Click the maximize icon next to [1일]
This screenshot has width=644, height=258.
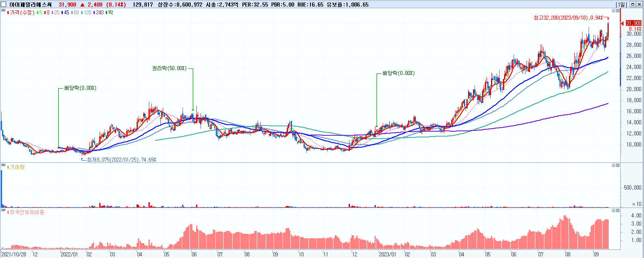633,5
